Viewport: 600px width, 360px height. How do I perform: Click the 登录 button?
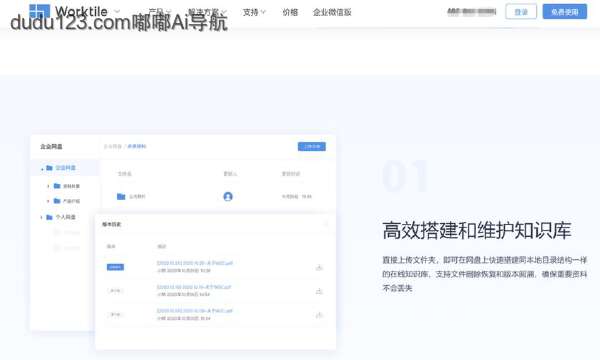521,12
